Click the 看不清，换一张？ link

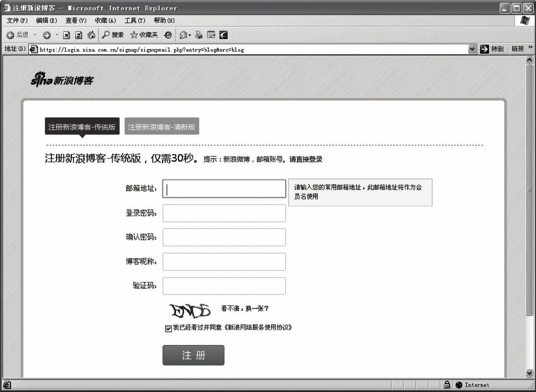pos(245,308)
